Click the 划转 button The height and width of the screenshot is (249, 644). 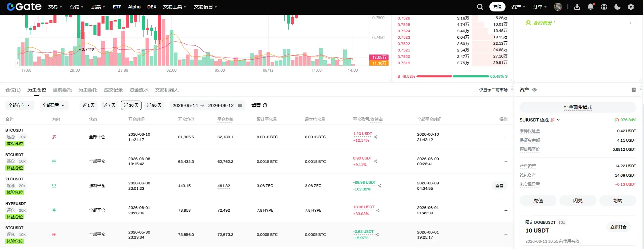click(x=618, y=201)
